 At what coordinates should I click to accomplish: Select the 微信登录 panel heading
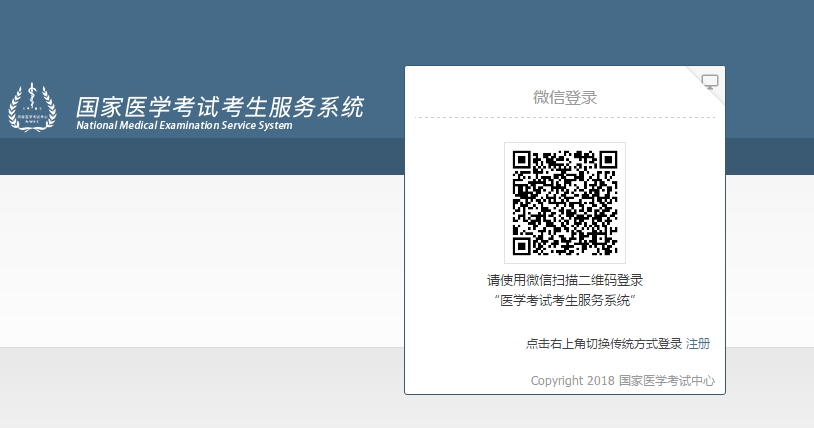(x=564, y=97)
